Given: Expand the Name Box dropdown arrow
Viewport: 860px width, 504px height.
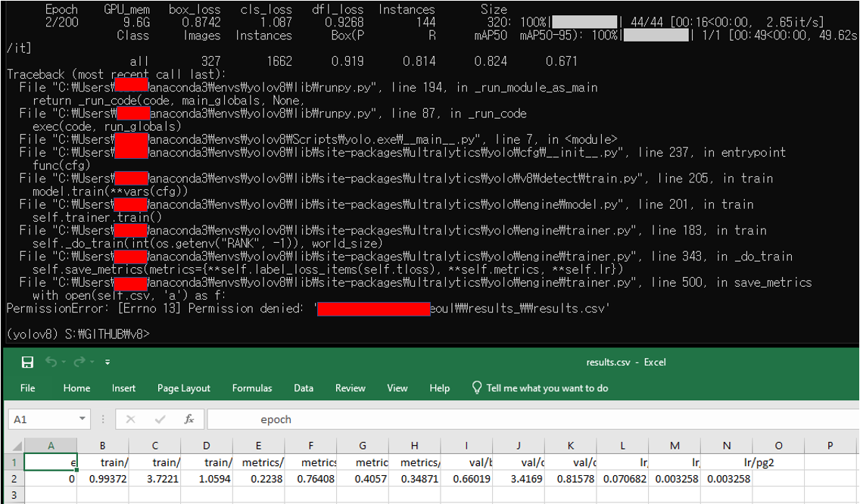Looking at the screenshot, I should 83,419.
